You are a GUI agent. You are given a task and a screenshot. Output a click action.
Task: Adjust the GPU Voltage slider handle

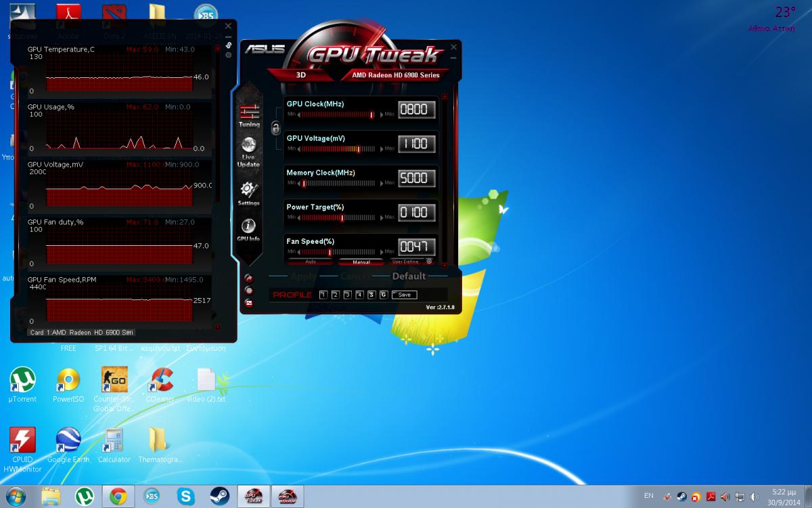(x=358, y=148)
